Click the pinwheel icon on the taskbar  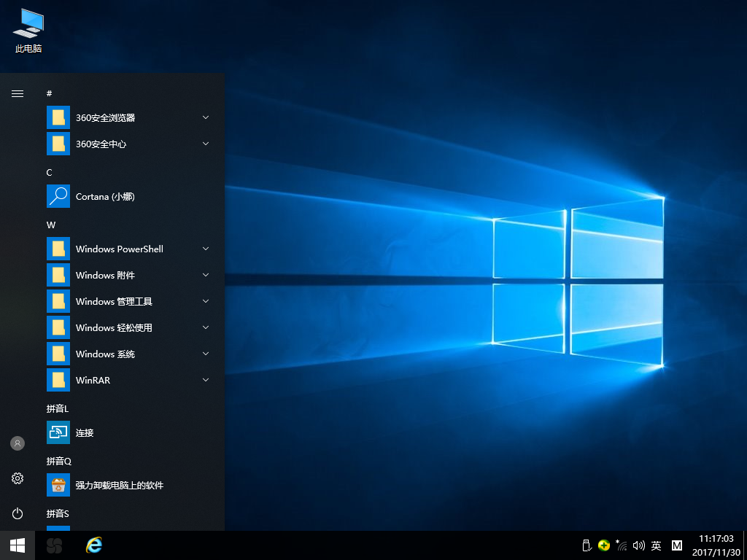click(x=55, y=545)
